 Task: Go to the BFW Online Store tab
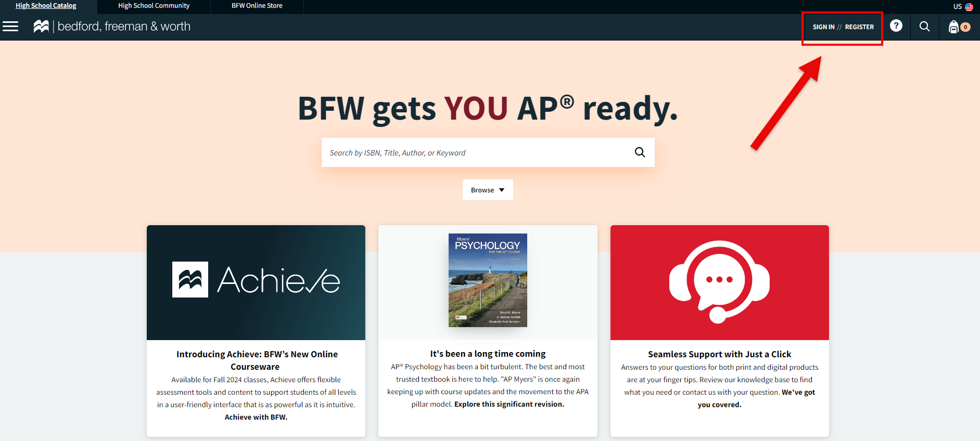tap(257, 6)
